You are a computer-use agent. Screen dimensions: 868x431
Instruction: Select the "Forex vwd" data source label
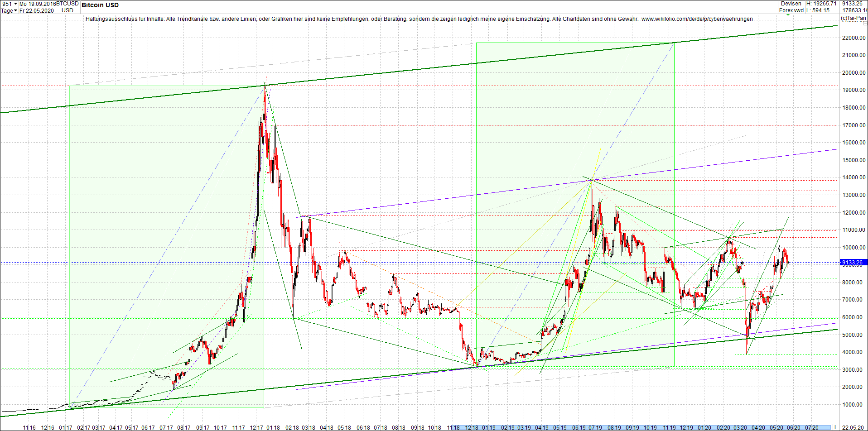point(791,10)
